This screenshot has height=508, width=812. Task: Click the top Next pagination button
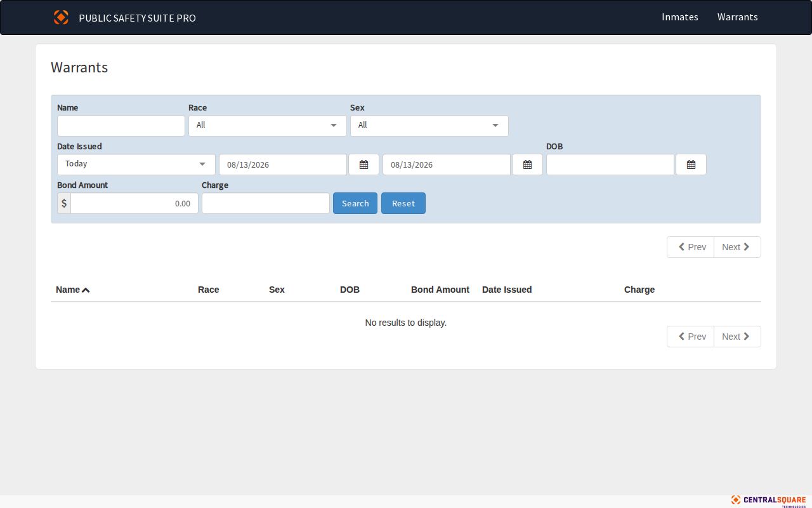click(737, 247)
